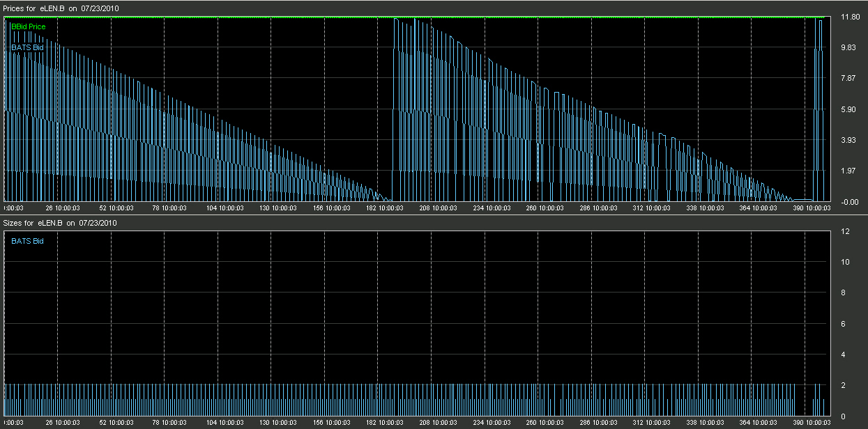
Task: Click '338 10:00:03' marker under Sizes chart
Action: click(706, 423)
